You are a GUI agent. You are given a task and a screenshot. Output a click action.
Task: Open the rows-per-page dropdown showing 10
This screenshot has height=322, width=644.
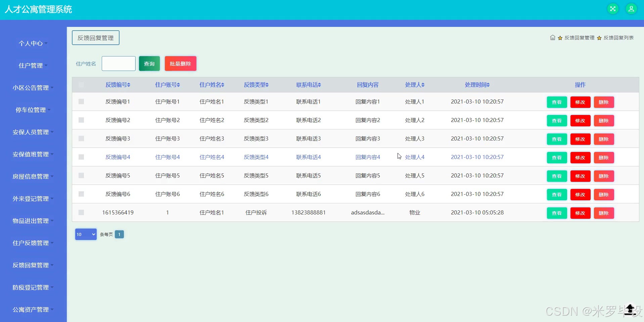click(x=86, y=234)
